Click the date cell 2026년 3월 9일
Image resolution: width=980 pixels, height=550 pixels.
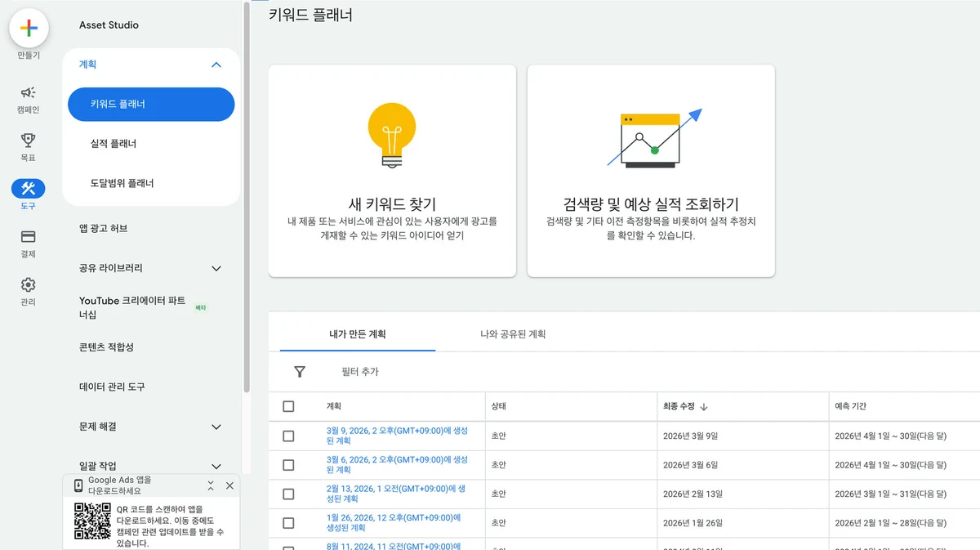click(690, 436)
